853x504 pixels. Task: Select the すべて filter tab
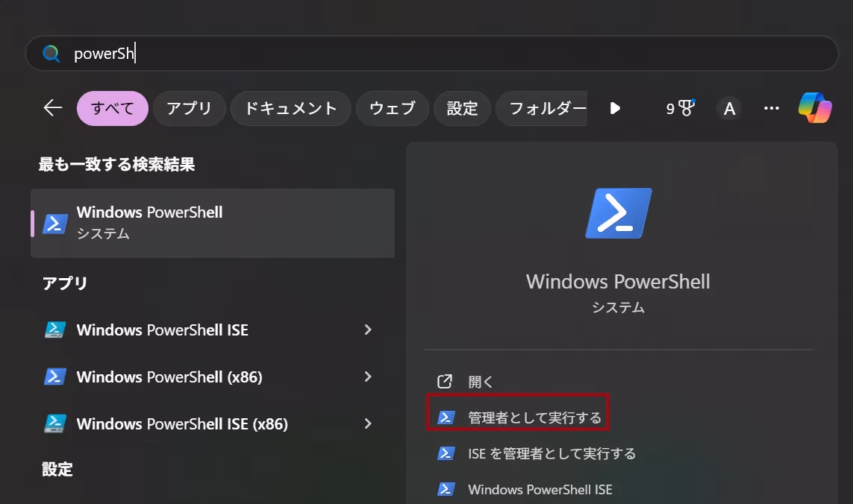click(113, 108)
